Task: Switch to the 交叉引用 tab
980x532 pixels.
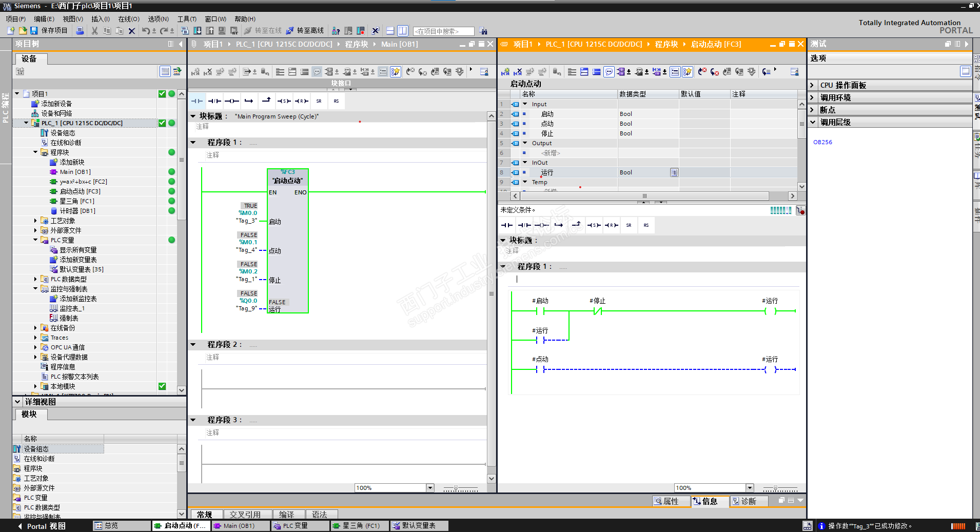Action: (245, 514)
